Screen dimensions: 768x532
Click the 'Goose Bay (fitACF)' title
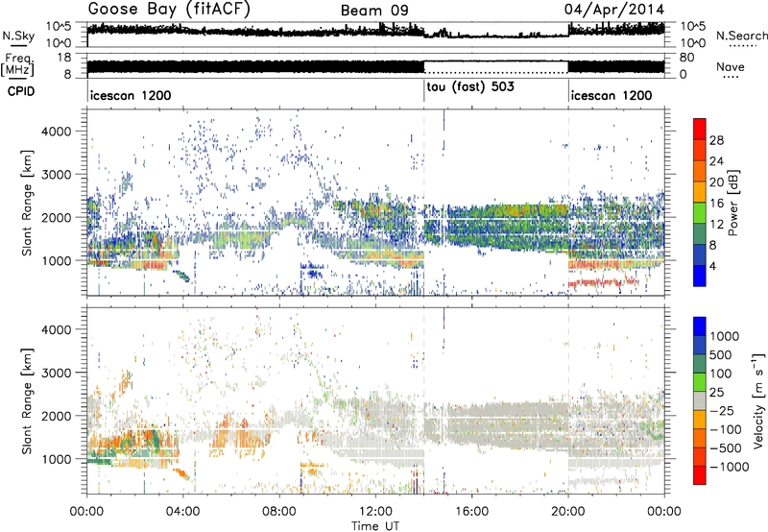169,10
